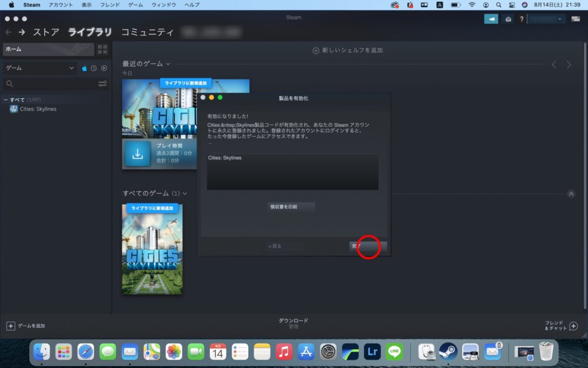
Task: Open the blue megaphone announcements button
Action: pos(491,19)
